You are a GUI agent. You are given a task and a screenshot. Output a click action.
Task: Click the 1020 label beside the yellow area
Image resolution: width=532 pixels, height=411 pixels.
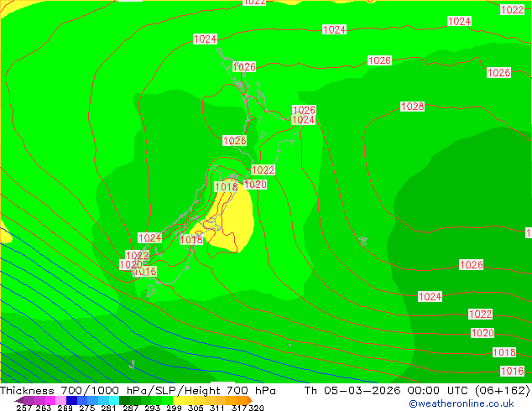[x=255, y=185]
